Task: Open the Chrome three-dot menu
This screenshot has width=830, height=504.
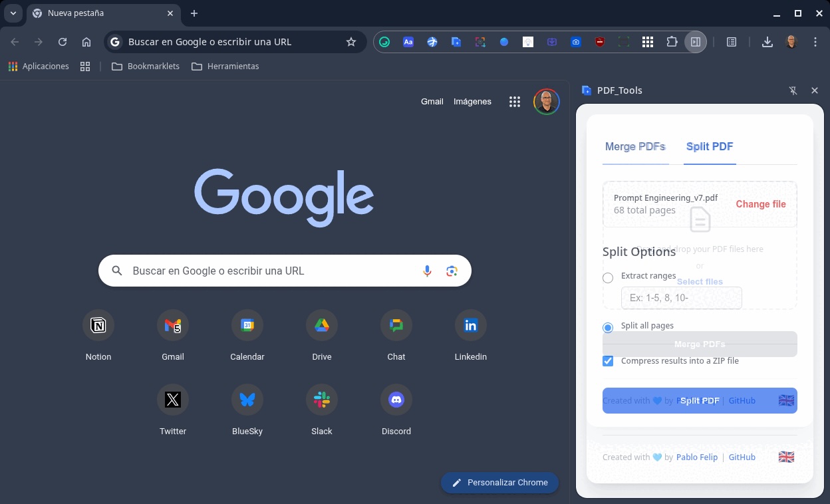Action: pyautogui.click(x=815, y=42)
